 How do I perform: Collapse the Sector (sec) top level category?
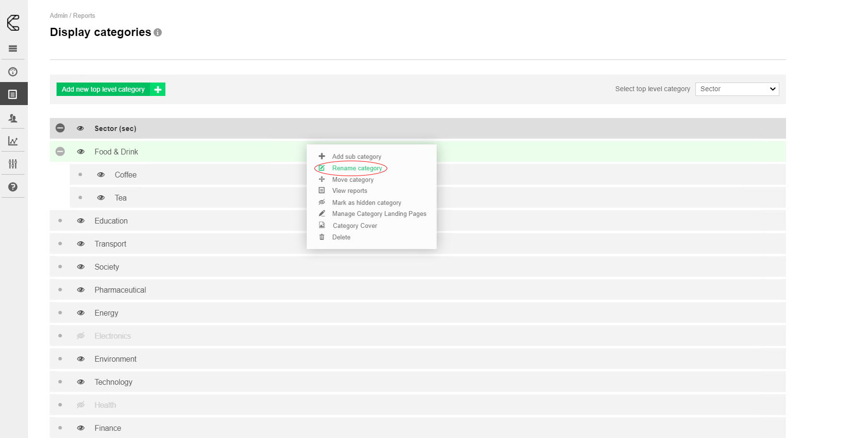coord(60,128)
